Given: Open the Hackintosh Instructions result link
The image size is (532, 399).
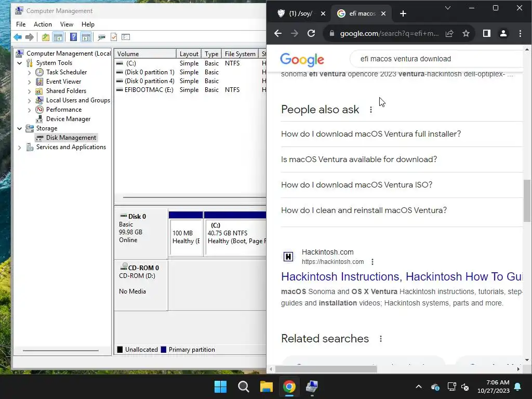Looking at the screenshot, I should pos(402,276).
